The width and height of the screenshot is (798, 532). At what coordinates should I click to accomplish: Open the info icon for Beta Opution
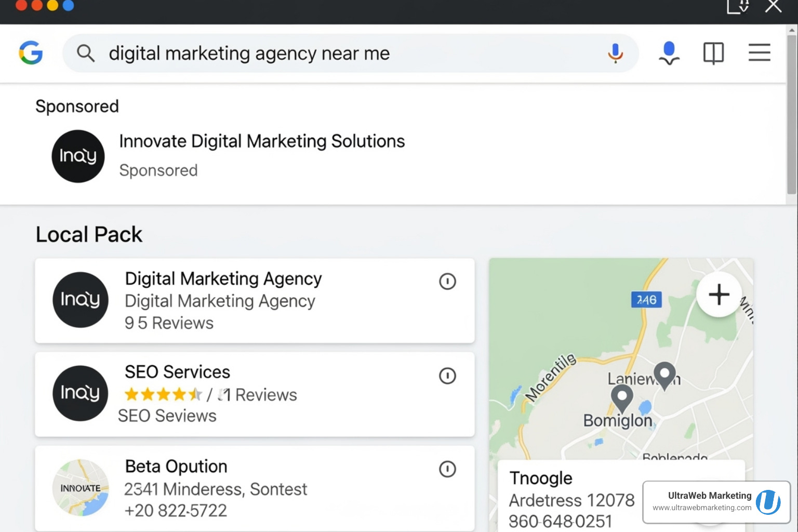pyautogui.click(x=447, y=469)
